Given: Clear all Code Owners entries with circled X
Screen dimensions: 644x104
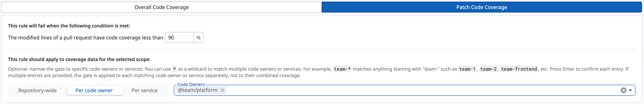Looking at the screenshot, I should 623,90.
